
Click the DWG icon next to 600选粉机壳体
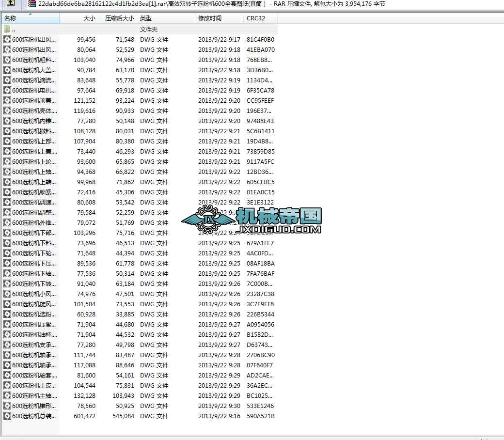point(7,111)
